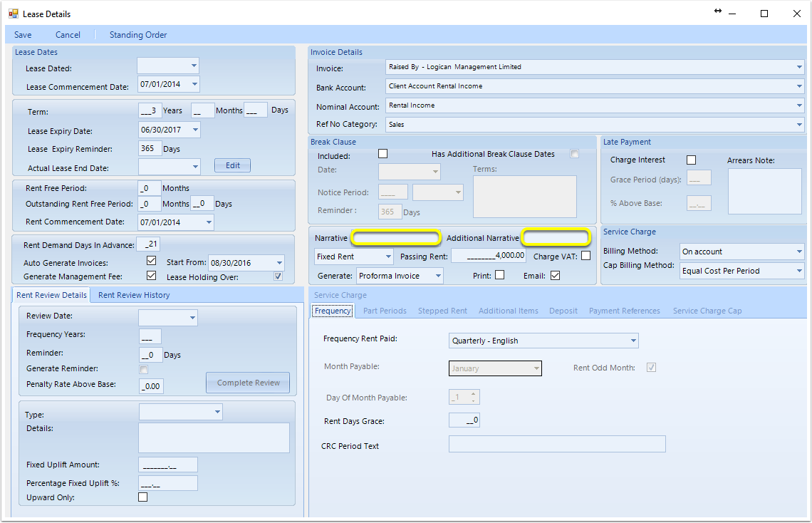
Task: Toggle the Email checkbox
Action: click(x=555, y=276)
